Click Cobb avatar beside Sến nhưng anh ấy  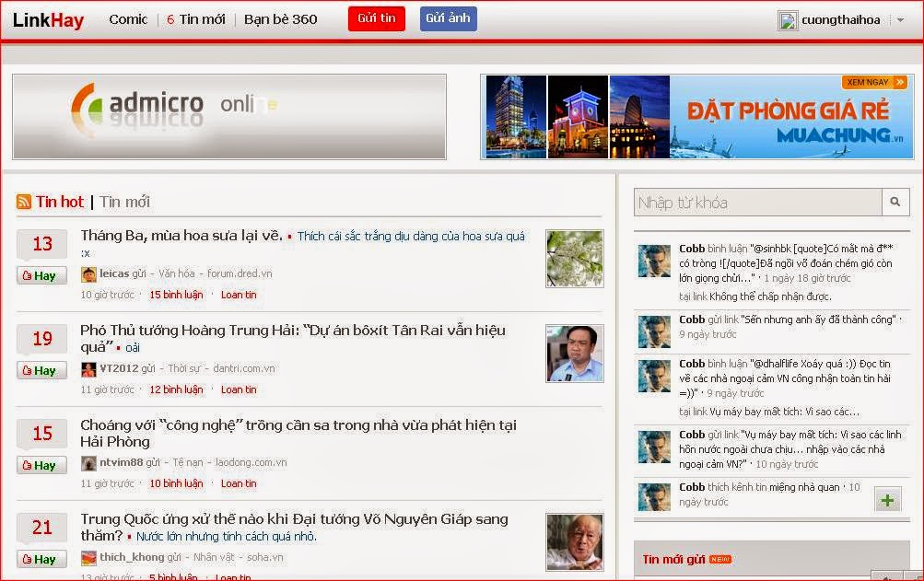coord(654,331)
